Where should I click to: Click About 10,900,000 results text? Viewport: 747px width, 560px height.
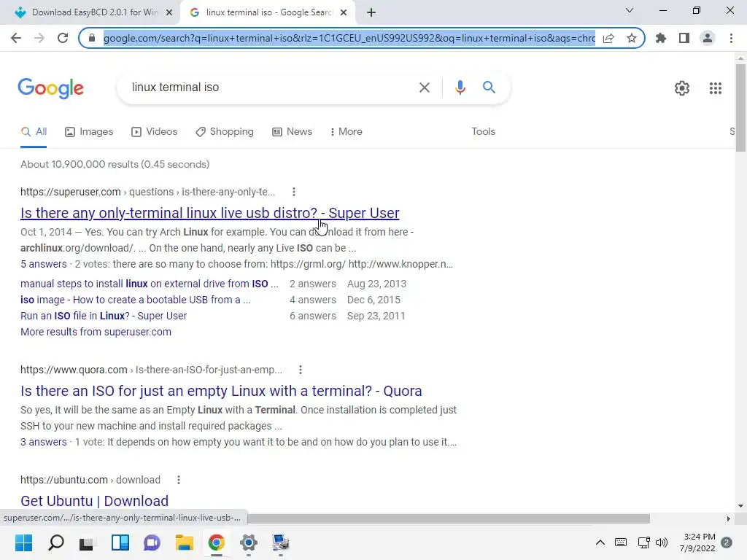click(x=115, y=164)
